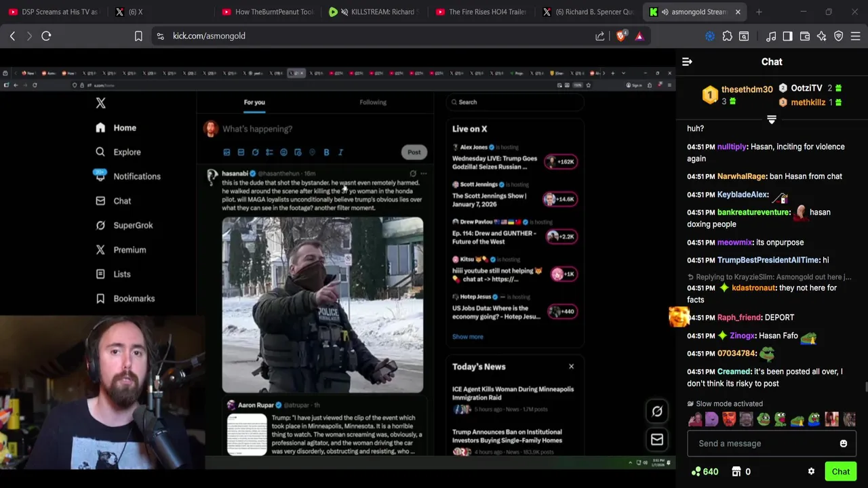Open the shop icon next to 0
The image size is (868, 488).
pos(736,472)
